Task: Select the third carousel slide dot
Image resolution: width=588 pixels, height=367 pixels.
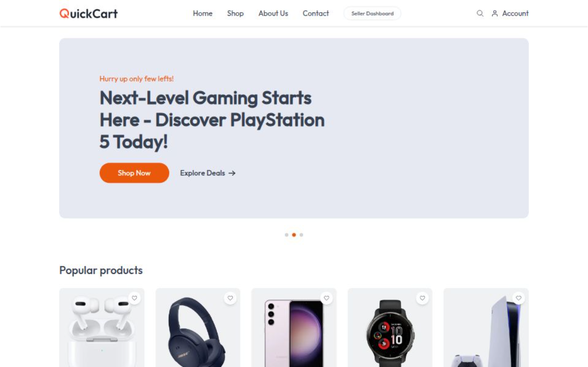Action: click(x=301, y=235)
